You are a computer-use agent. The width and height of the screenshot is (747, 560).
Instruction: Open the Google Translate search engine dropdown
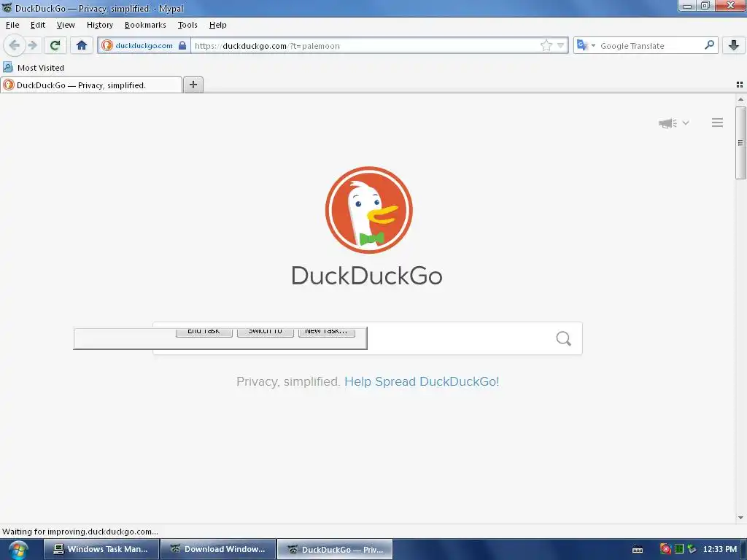586,46
